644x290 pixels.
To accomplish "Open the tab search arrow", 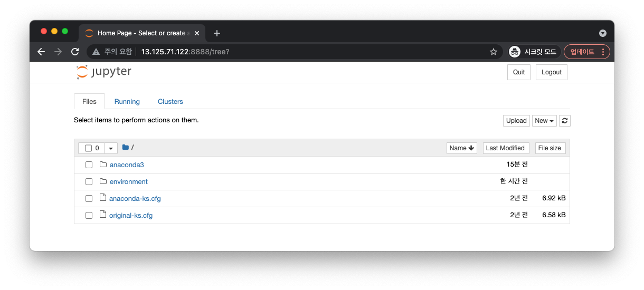I will [603, 33].
